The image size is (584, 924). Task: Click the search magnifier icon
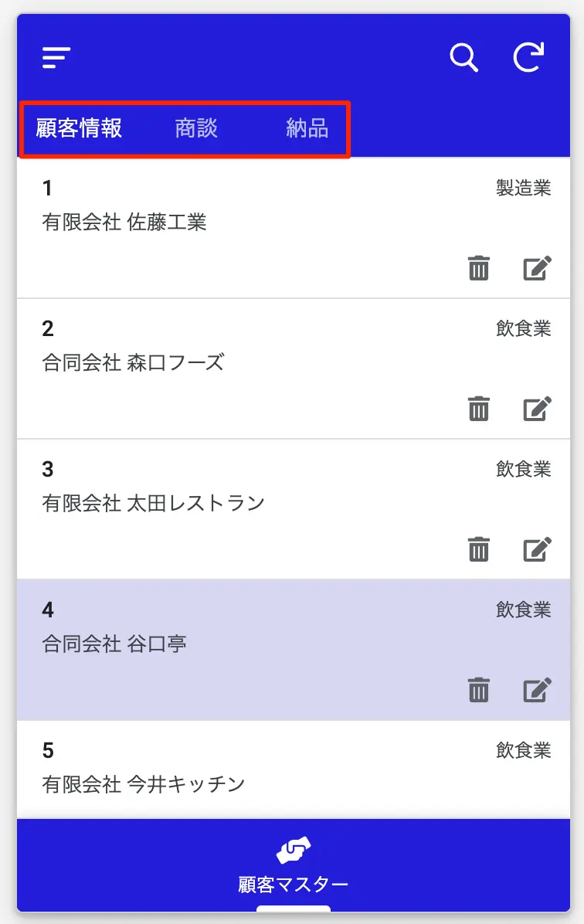[463, 58]
